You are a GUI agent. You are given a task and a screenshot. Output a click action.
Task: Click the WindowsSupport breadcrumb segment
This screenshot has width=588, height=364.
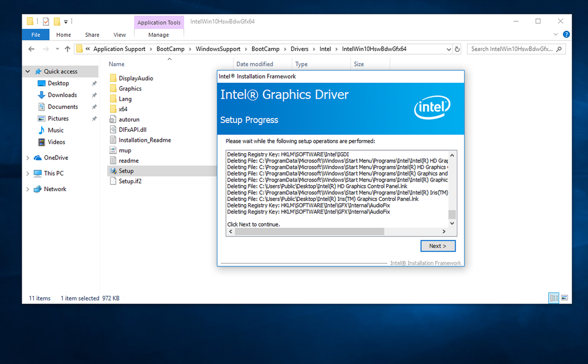[x=218, y=49]
